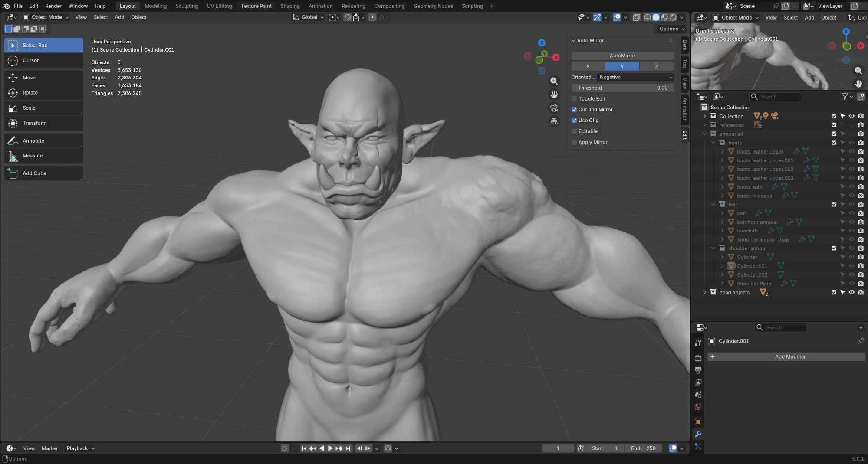Open the Object Mode dropdown
Viewport: 868px width, 464px height.
coord(46,17)
